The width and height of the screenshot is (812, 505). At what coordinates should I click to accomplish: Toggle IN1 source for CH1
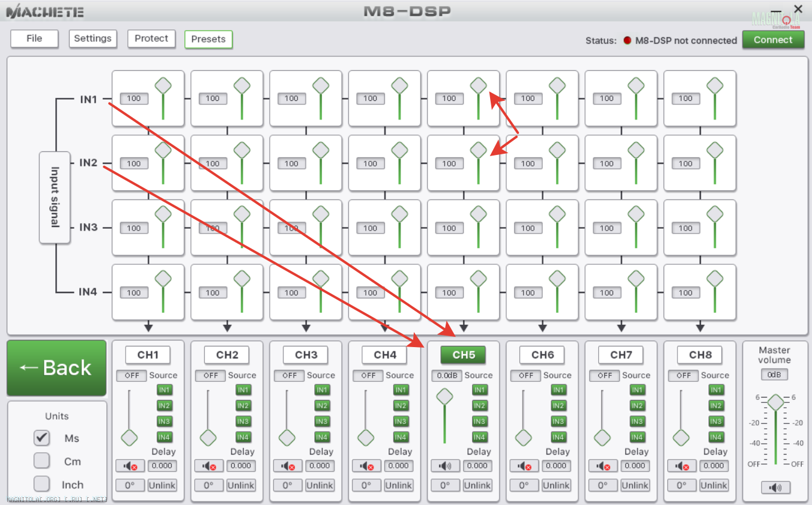(x=164, y=390)
